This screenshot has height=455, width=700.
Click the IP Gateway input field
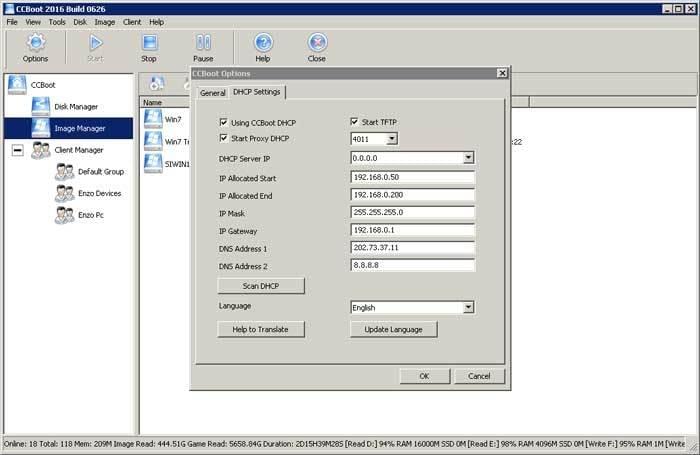click(412, 230)
